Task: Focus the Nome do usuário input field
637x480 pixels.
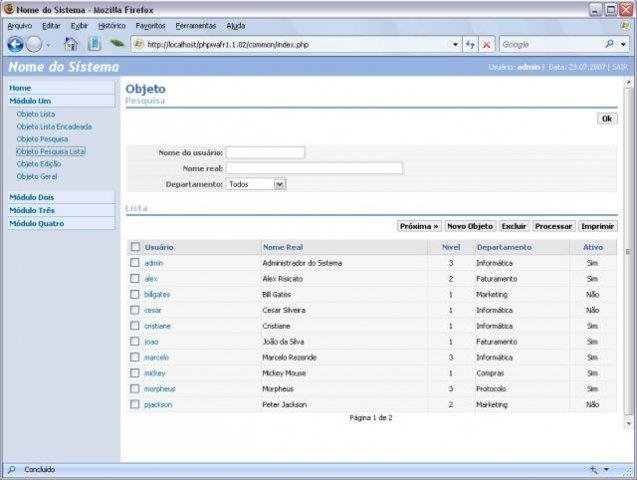Action: coord(265,153)
